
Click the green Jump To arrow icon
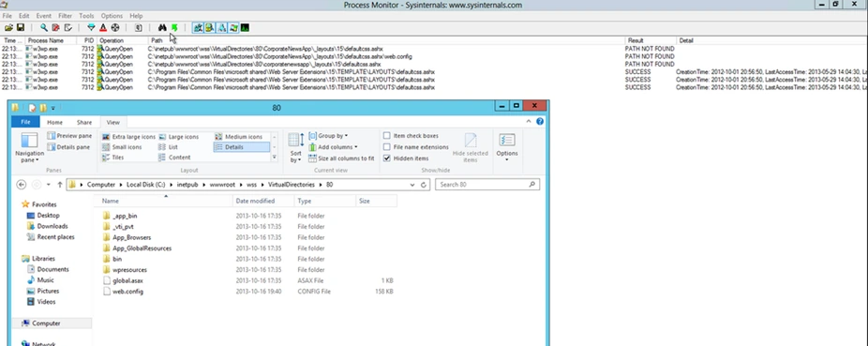click(174, 28)
